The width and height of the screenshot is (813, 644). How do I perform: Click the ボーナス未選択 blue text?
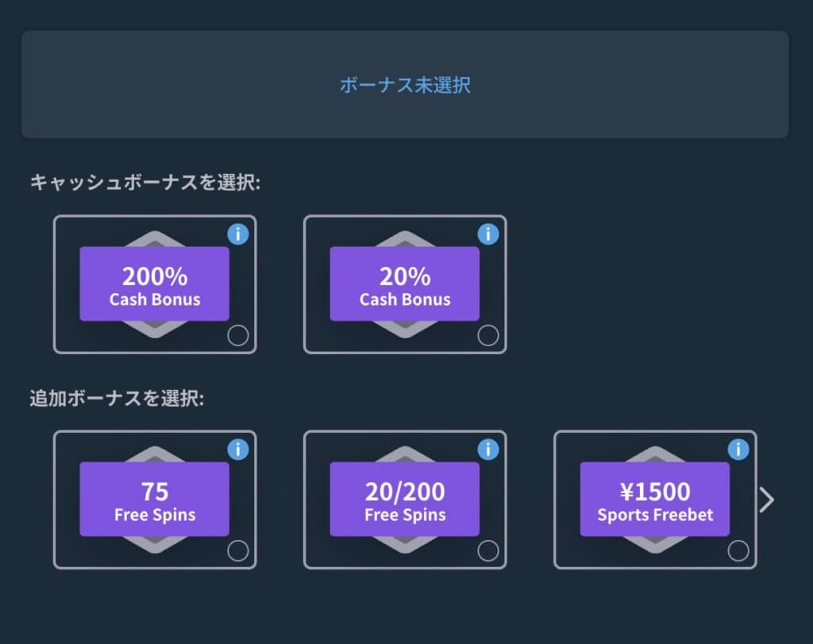[x=405, y=85]
